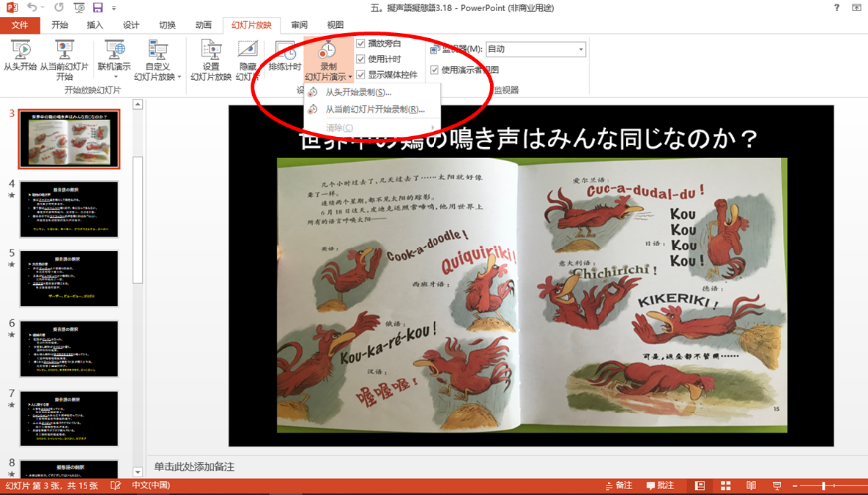The width and height of the screenshot is (868, 495).
Task: Open 设置幻灯片放映 setup dialog
Action: pos(211,60)
